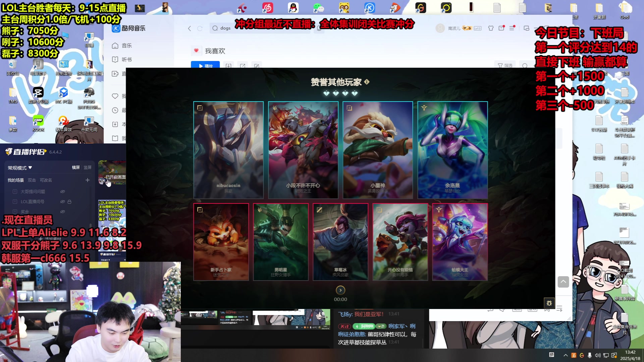Open the KuGou user avatar

click(440, 28)
